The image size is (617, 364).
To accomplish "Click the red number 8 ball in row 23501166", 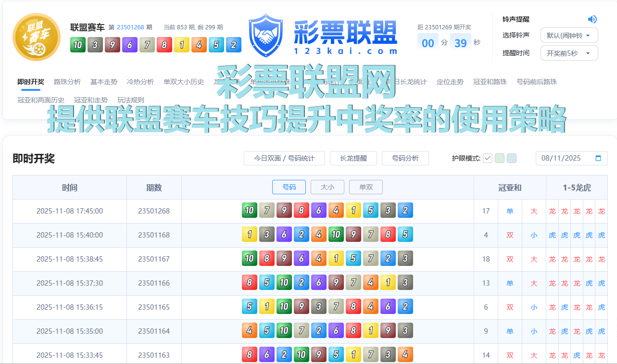I will [x=250, y=282].
